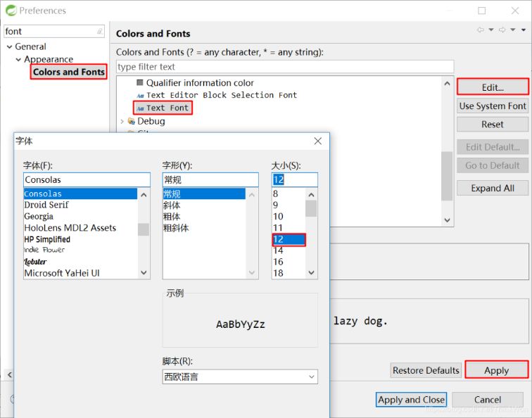Screen dimensions: 532x418
Task: Select font size 9
Action: [289, 205]
